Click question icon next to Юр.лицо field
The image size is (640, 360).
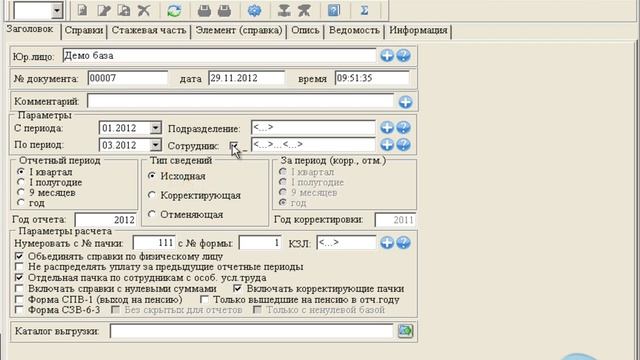coord(403,56)
